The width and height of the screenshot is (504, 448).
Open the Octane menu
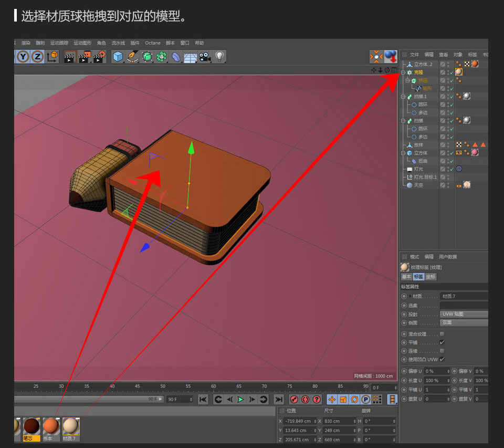(x=153, y=43)
